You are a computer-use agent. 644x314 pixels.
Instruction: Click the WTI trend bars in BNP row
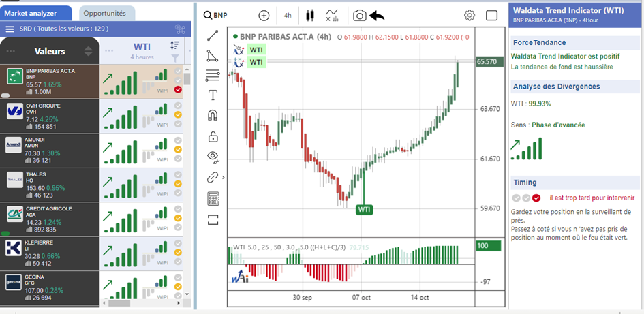tap(120, 83)
